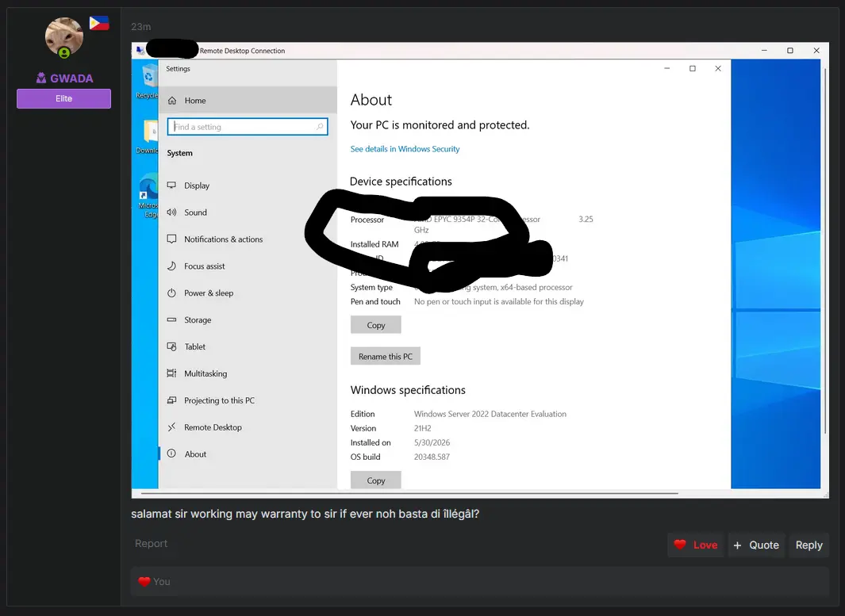Copy the device specifications
845x616 pixels.
tap(375, 325)
